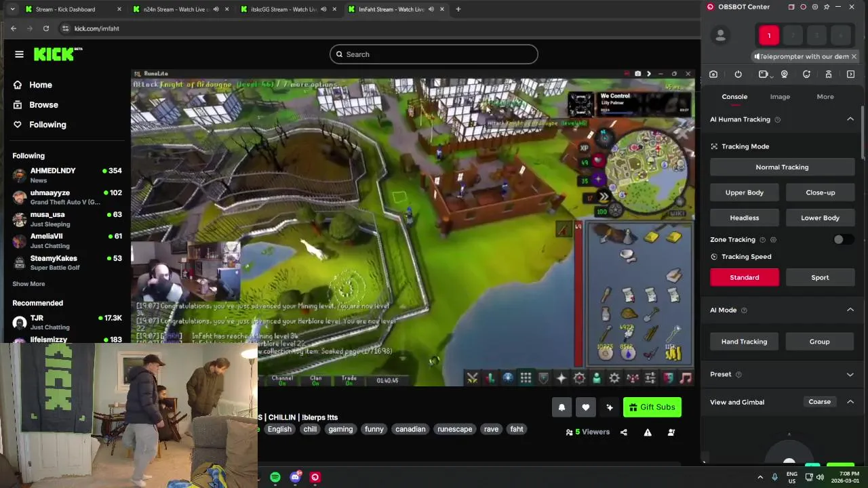Click the Kick logo
This screenshot has height=488, width=868.
(x=58, y=54)
